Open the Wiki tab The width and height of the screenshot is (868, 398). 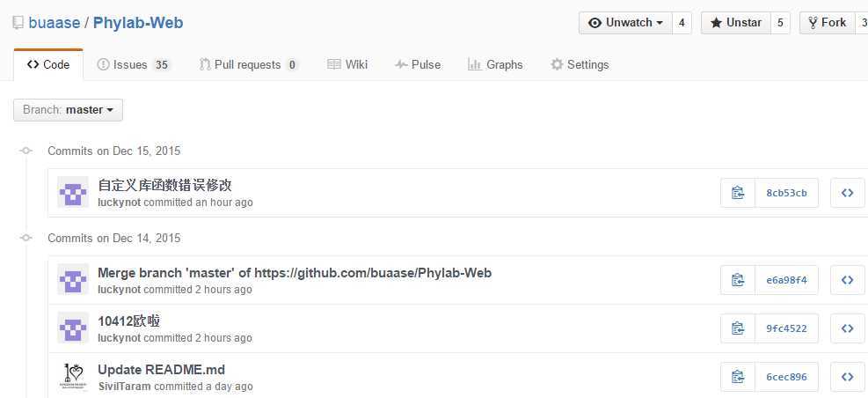click(x=347, y=65)
